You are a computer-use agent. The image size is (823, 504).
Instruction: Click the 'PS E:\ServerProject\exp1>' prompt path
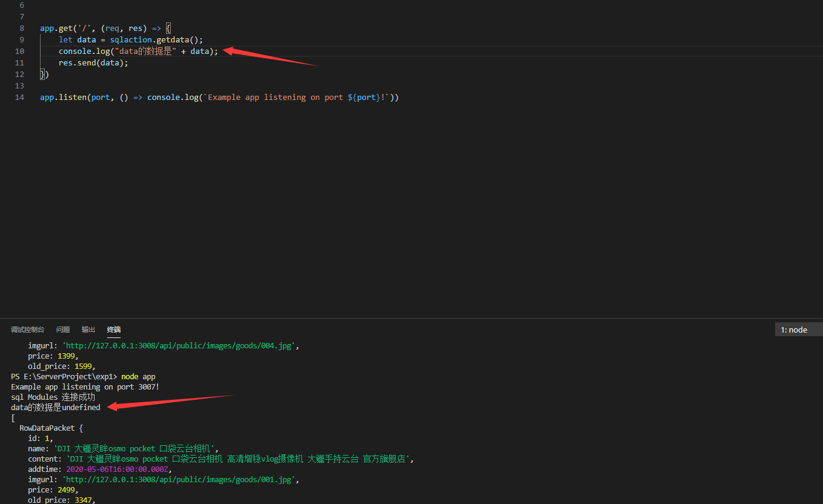click(64, 377)
